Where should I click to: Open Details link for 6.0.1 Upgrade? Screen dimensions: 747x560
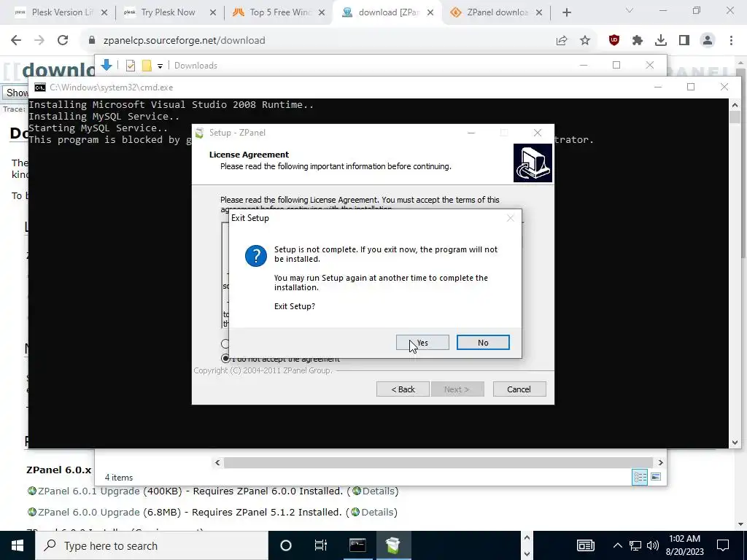pos(379,491)
